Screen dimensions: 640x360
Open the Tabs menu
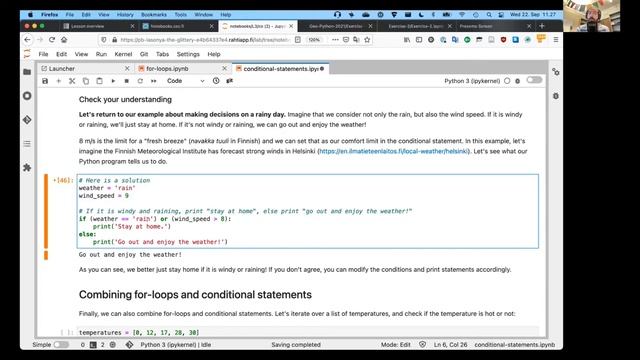pos(162,54)
